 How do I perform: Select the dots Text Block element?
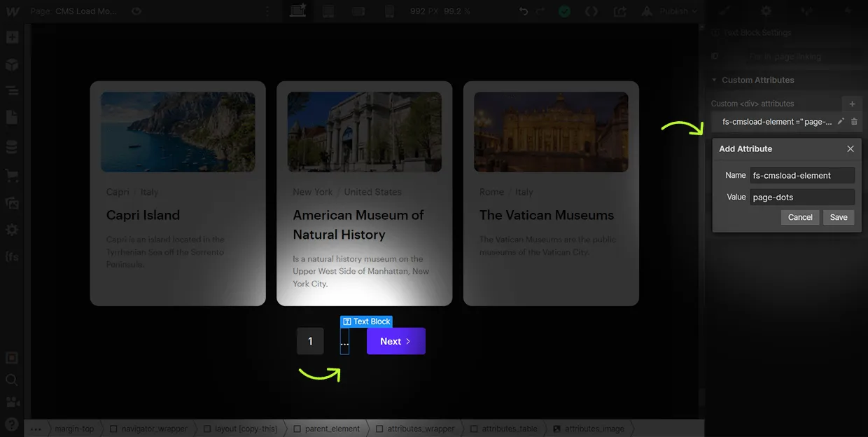(x=344, y=341)
